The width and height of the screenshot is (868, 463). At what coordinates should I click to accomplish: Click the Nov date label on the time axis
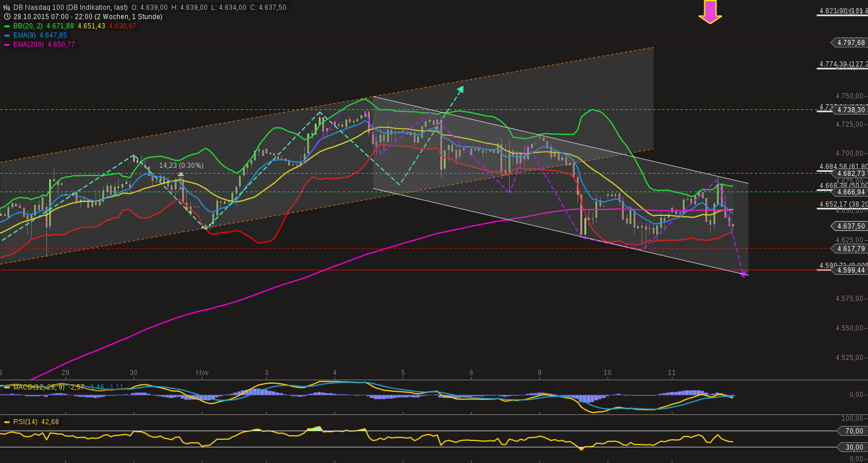(x=202, y=373)
